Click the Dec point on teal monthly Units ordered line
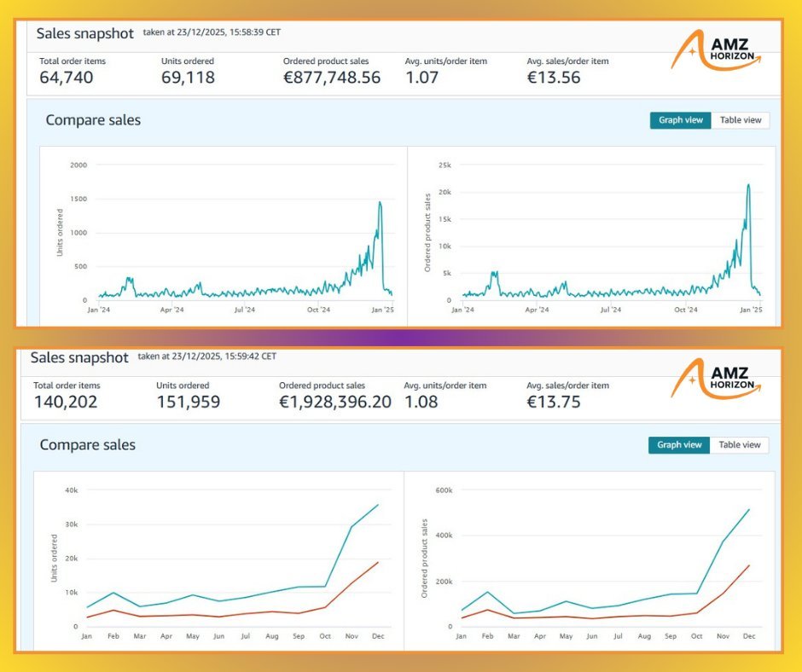The width and height of the screenshot is (802, 672). 377,505
